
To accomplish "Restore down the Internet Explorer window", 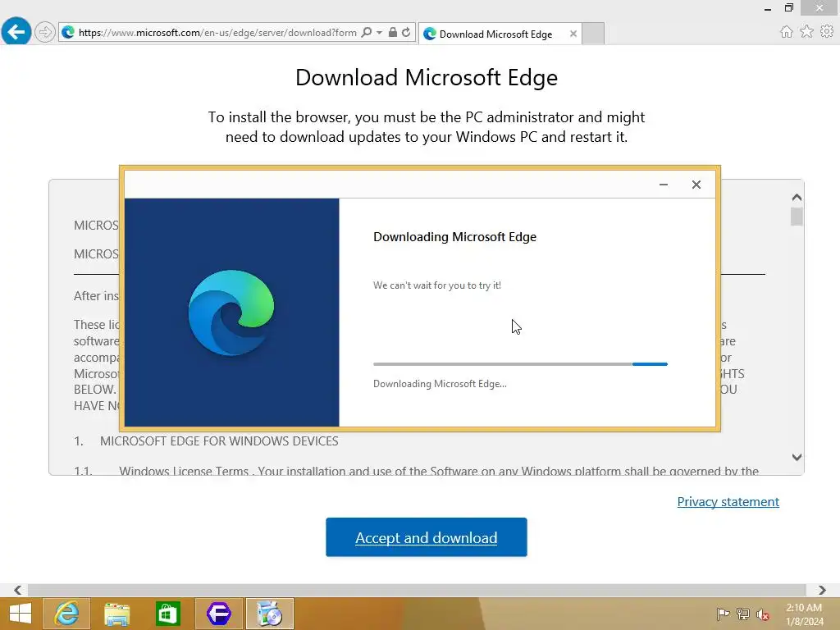I will [x=788, y=8].
